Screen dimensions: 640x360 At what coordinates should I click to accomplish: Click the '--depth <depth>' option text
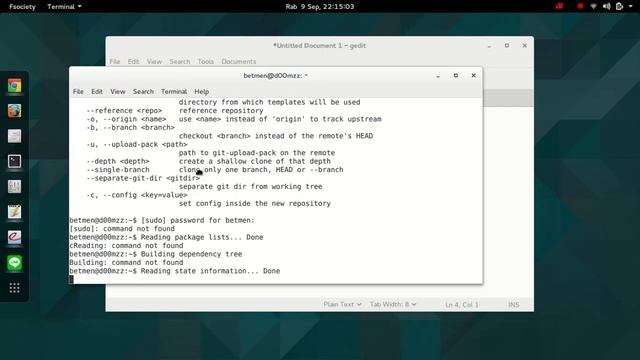click(x=118, y=161)
